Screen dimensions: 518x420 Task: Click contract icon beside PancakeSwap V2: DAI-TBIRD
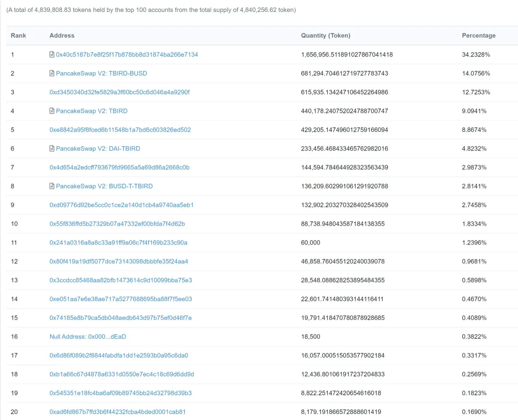click(x=52, y=149)
